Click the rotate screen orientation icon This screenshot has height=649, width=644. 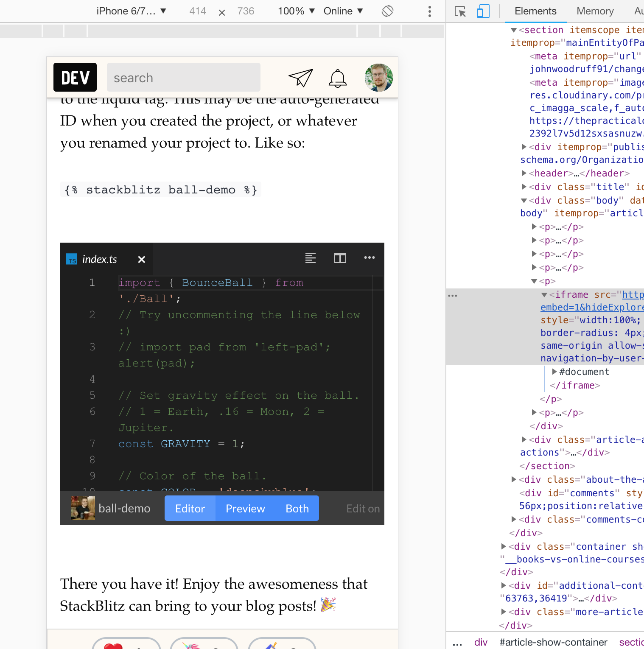[387, 11]
